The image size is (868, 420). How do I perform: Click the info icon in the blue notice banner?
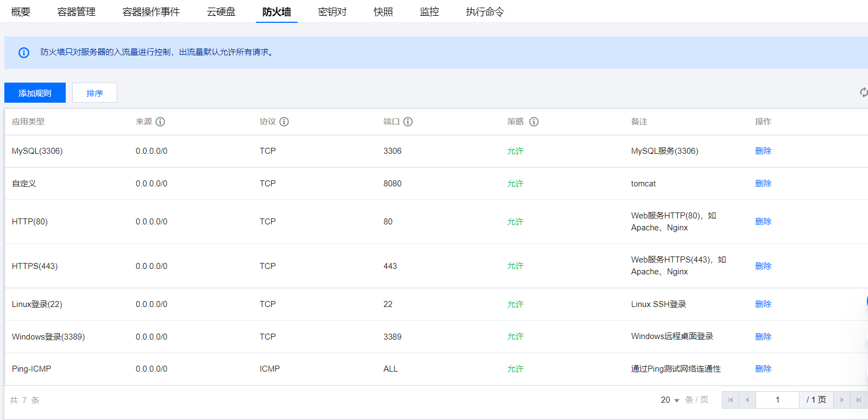(24, 53)
